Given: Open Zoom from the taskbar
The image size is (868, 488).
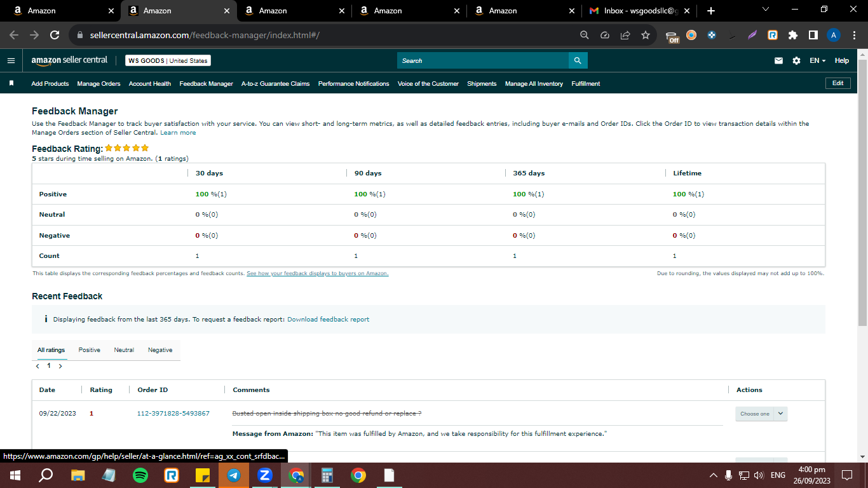Looking at the screenshot, I should pos(265,475).
